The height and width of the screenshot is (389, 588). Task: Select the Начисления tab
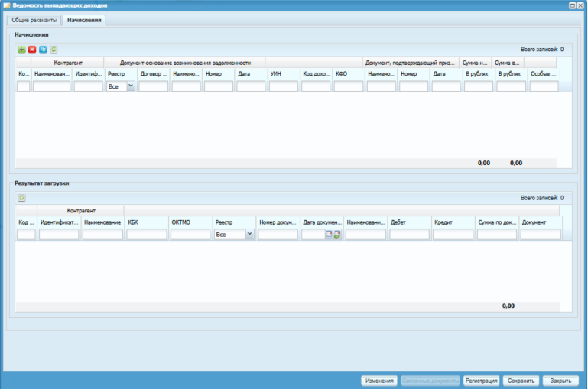84,20
